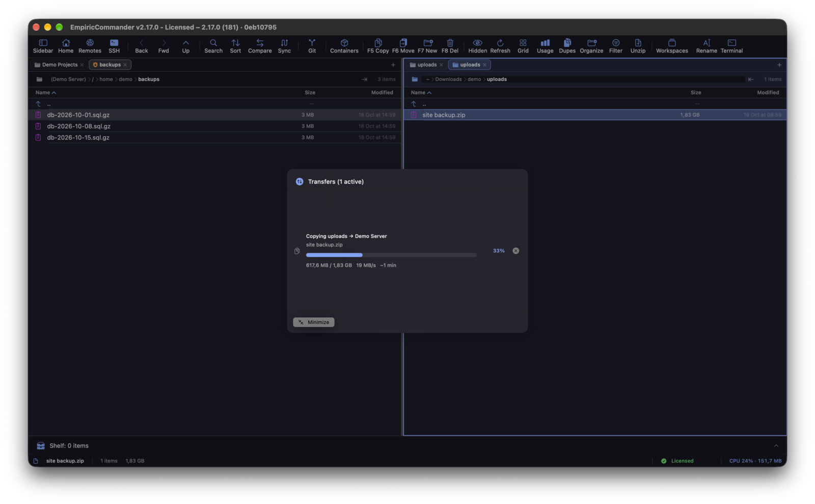Launch the Compare tool
This screenshot has height=504, width=815.
click(x=260, y=46)
